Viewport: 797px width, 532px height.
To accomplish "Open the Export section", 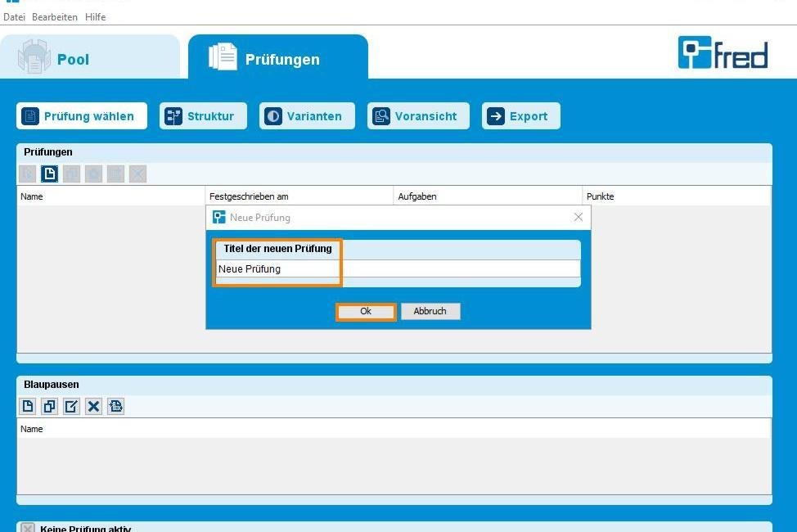I will (x=521, y=116).
